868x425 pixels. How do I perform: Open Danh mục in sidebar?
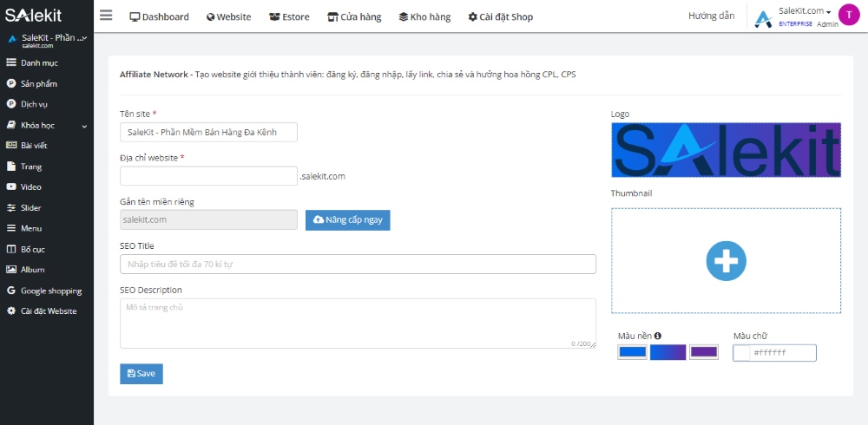pyautogui.click(x=39, y=63)
